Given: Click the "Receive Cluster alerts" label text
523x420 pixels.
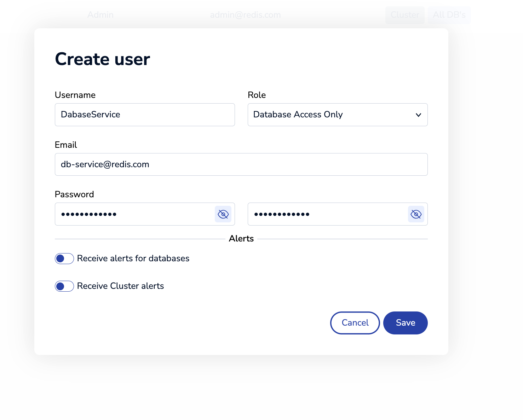Looking at the screenshot, I should tap(120, 286).
